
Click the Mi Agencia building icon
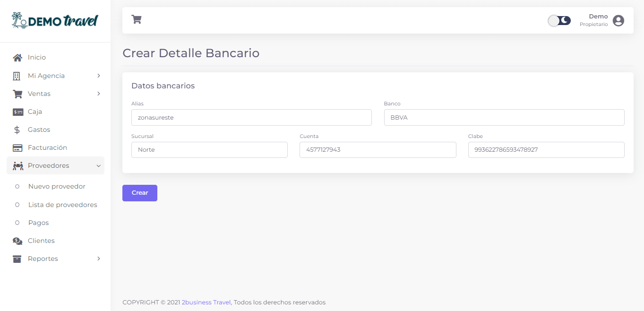17,76
